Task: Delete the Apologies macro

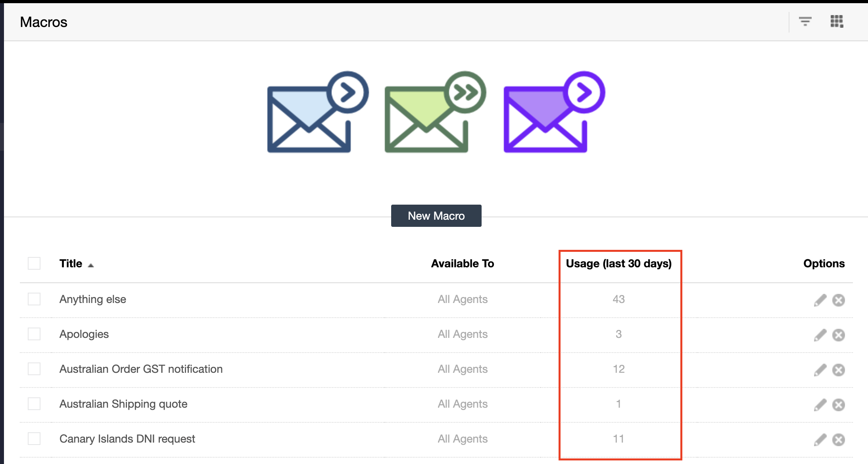Action: (x=838, y=335)
